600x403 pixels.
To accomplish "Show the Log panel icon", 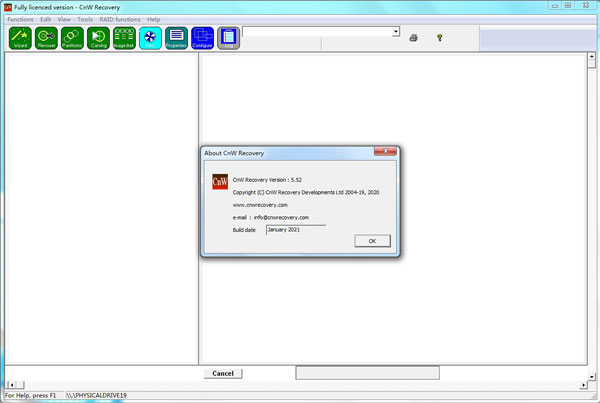I will coord(228,38).
